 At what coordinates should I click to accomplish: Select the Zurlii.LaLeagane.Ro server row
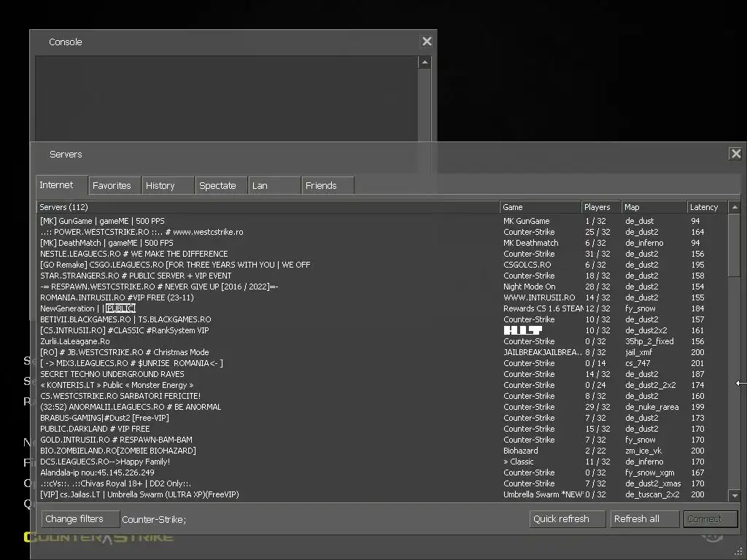382,341
